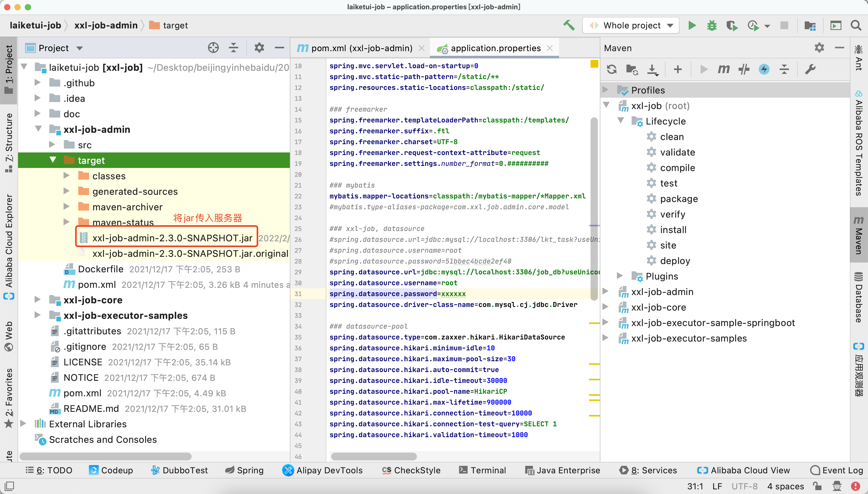Screen dimensions: 868x494
Task: Close the application.properties tab
Action: [550, 48]
